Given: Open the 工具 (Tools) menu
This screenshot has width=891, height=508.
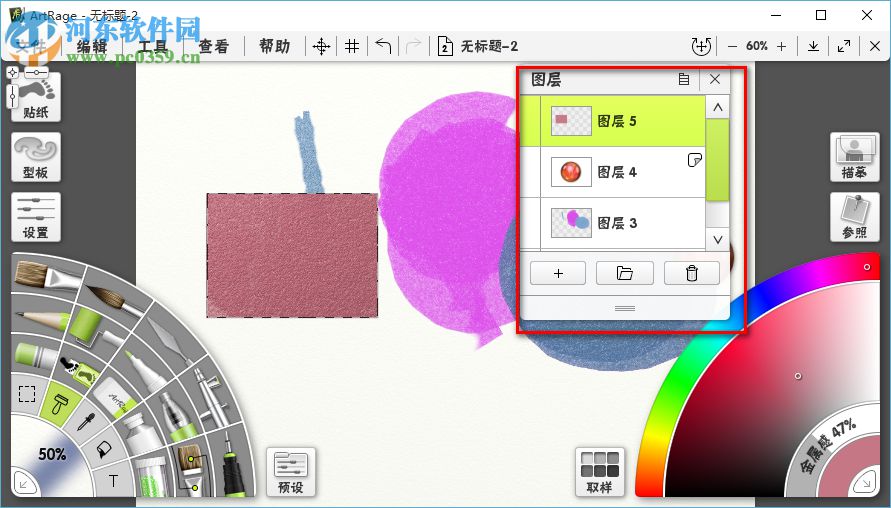Looking at the screenshot, I should 153,46.
